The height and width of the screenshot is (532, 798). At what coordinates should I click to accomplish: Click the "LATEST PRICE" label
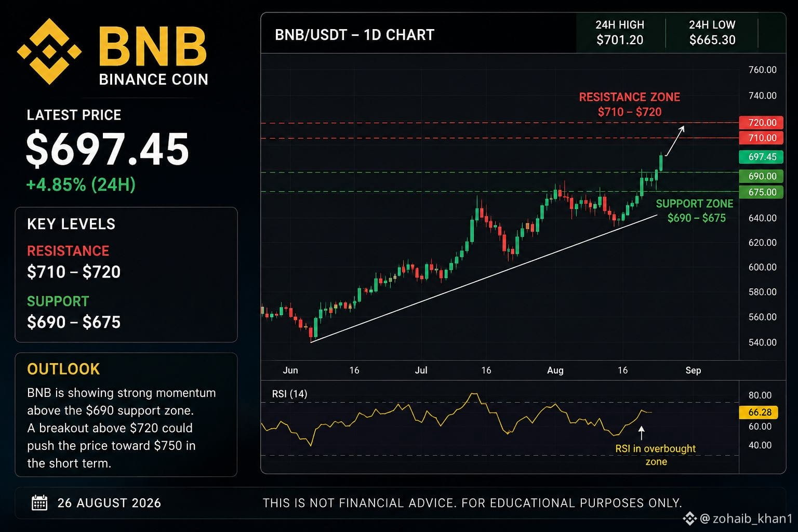pyautogui.click(x=74, y=115)
